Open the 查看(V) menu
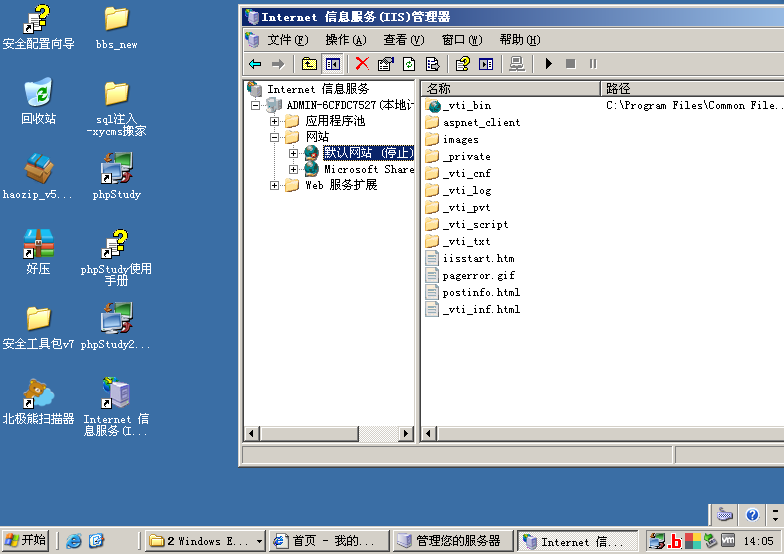Image resolution: width=784 pixels, height=554 pixels. tap(404, 40)
